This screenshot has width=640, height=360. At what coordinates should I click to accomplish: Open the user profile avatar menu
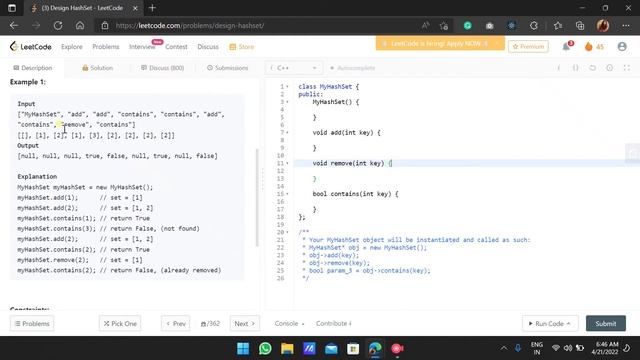pos(622,47)
